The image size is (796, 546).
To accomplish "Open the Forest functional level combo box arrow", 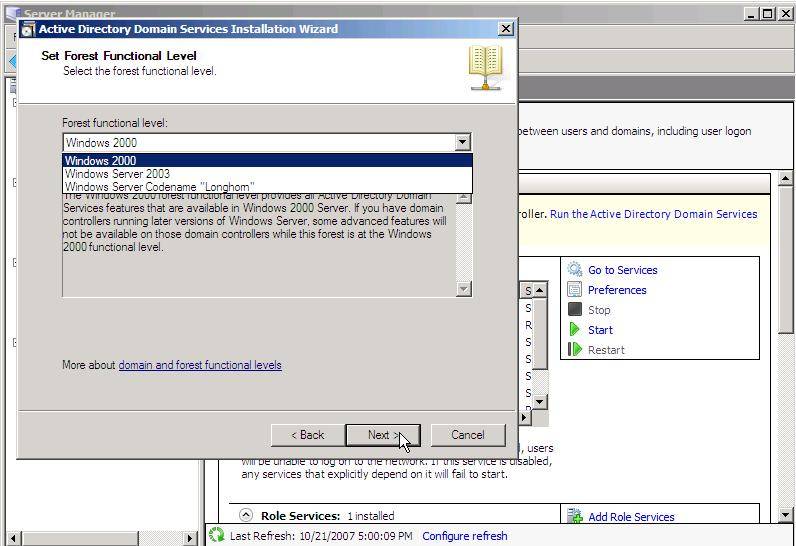I will point(462,143).
